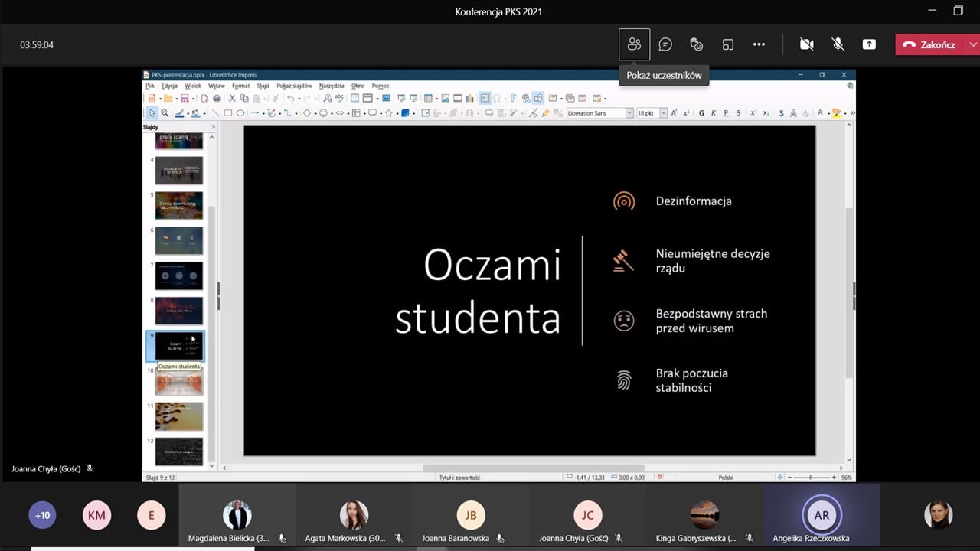Open the Teams meeting chat
Screen dimensions: 980x551
click(x=665, y=44)
